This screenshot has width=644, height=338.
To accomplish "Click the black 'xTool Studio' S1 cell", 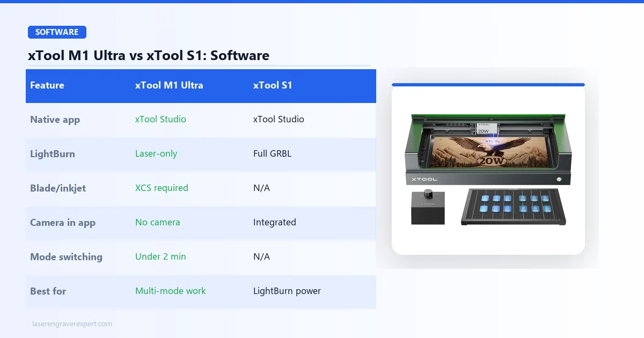I will pos(279,119).
